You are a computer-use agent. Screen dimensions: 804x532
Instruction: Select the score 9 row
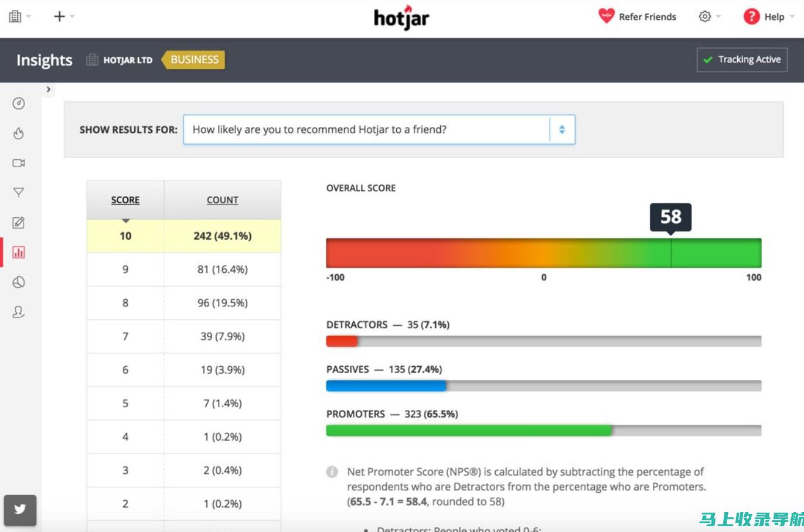184,270
